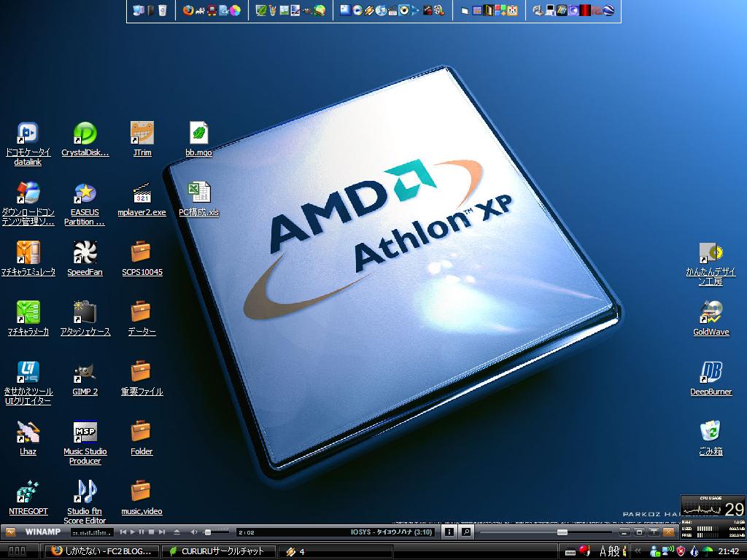Open the music,video briefcase folder
Screen dimensions: 747x560
(142, 498)
